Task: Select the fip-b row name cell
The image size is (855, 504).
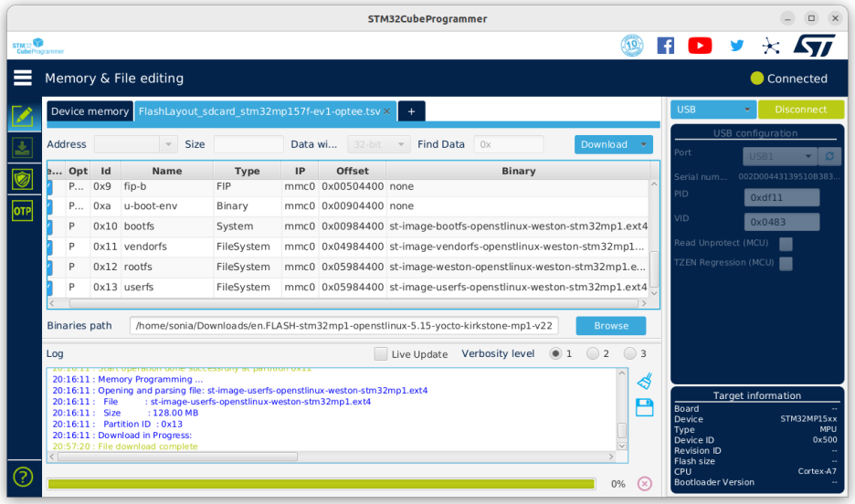Action: (x=167, y=186)
